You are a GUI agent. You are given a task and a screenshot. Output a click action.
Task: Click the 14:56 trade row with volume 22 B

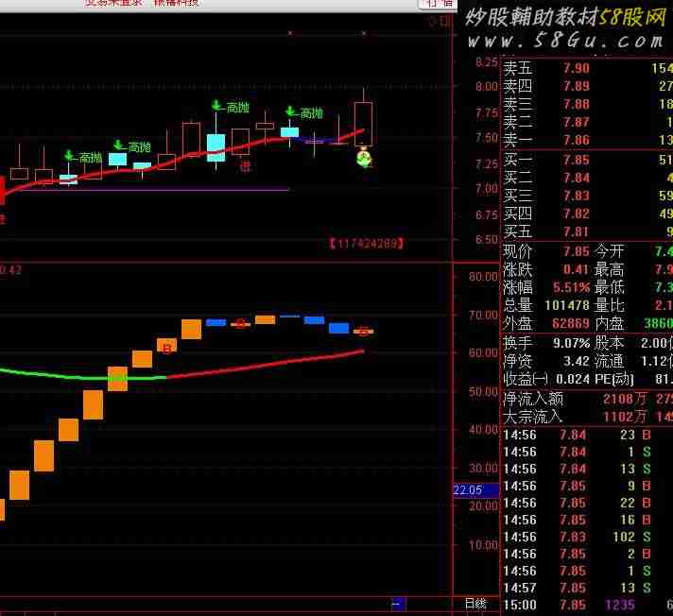point(587,503)
